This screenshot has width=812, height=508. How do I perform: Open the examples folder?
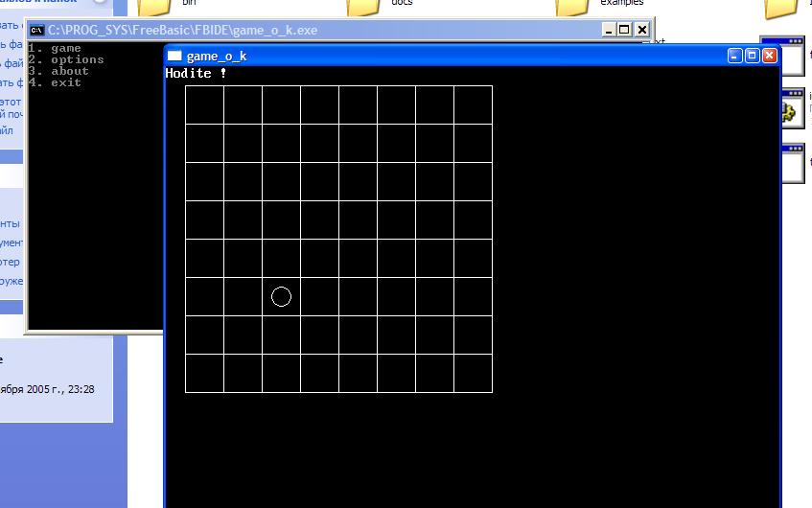(x=573, y=8)
